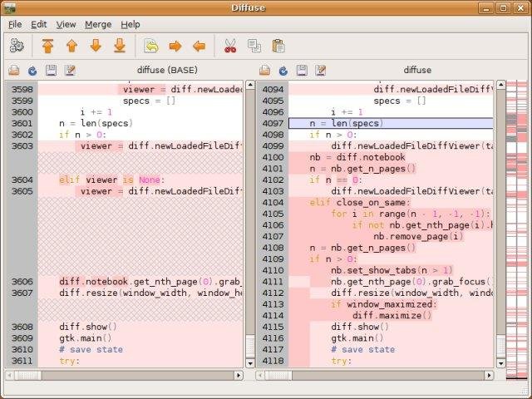This screenshot has height=399, width=532.
Task: Click the right pane vertical scrollbar
Action: pyautogui.click(x=500, y=224)
